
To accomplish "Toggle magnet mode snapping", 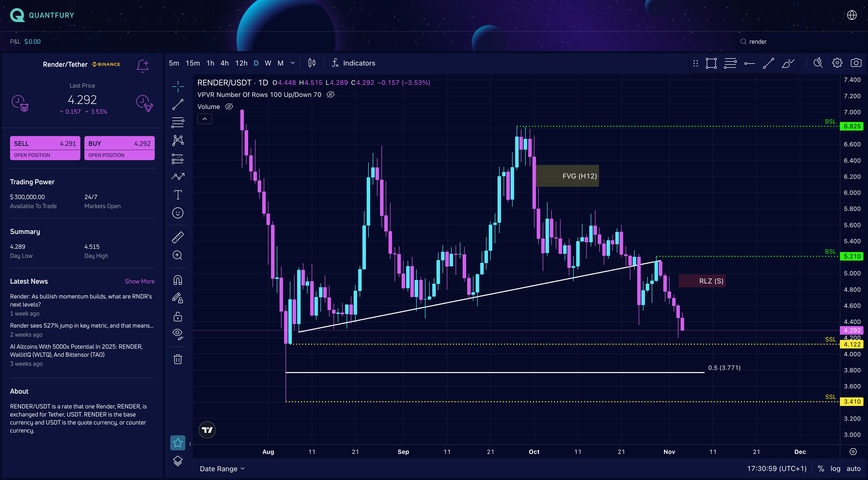I will pyautogui.click(x=178, y=280).
